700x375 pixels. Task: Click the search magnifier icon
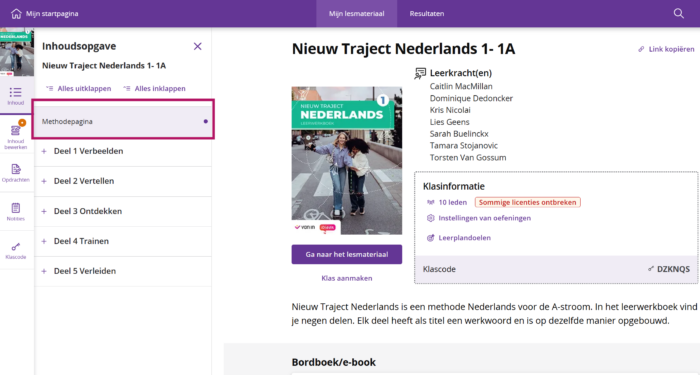point(679,13)
